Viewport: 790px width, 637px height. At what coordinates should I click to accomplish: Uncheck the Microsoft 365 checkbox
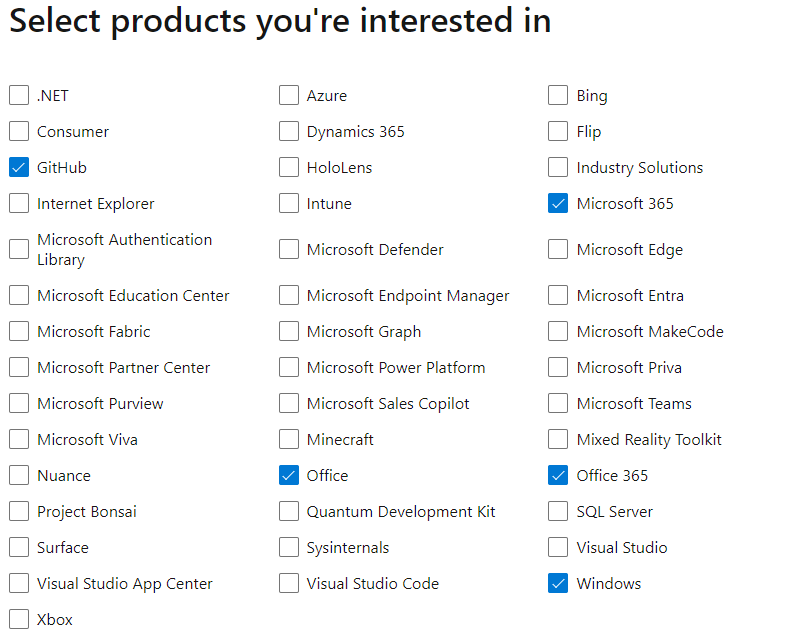click(x=558, y=204)
